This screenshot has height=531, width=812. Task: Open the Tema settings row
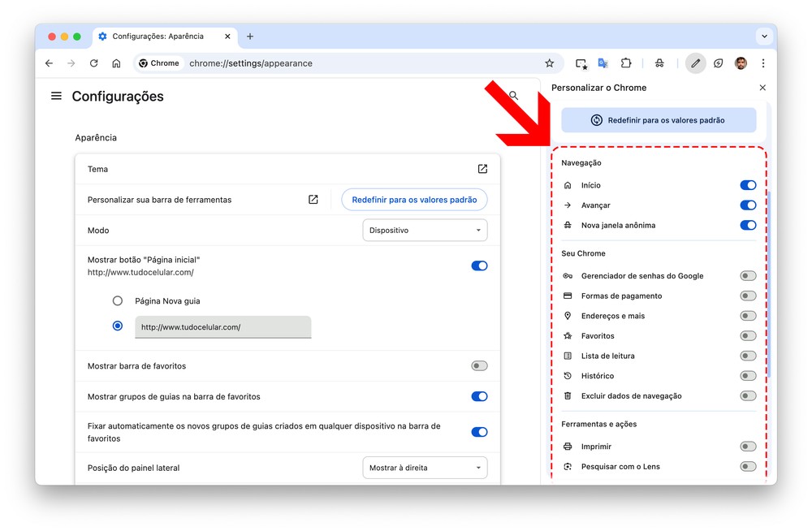(x=287, y=169)
